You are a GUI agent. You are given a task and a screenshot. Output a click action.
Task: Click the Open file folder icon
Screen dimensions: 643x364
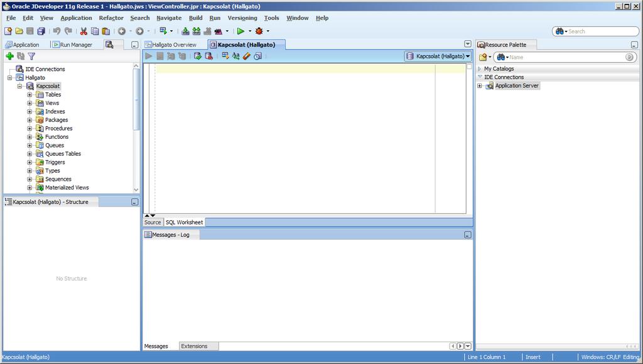tap(19, 31)
